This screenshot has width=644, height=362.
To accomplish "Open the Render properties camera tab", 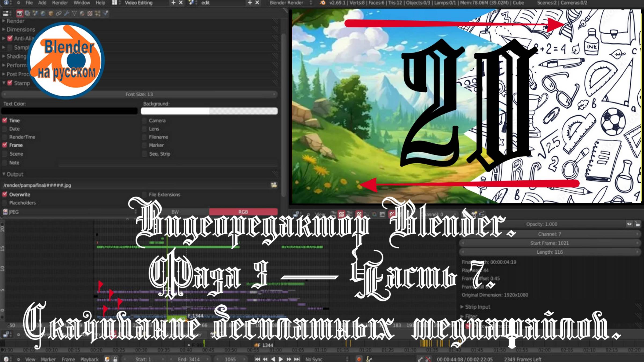I will tap(20, 13).
